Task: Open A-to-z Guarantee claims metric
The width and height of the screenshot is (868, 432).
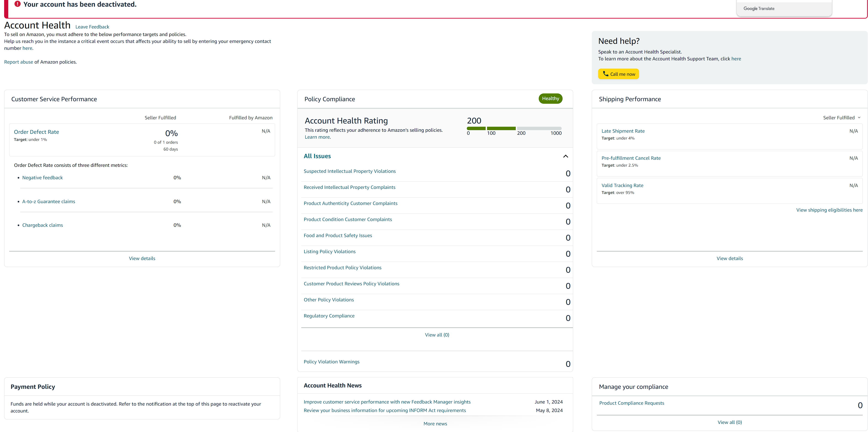Action: click(x=48, y=201)
